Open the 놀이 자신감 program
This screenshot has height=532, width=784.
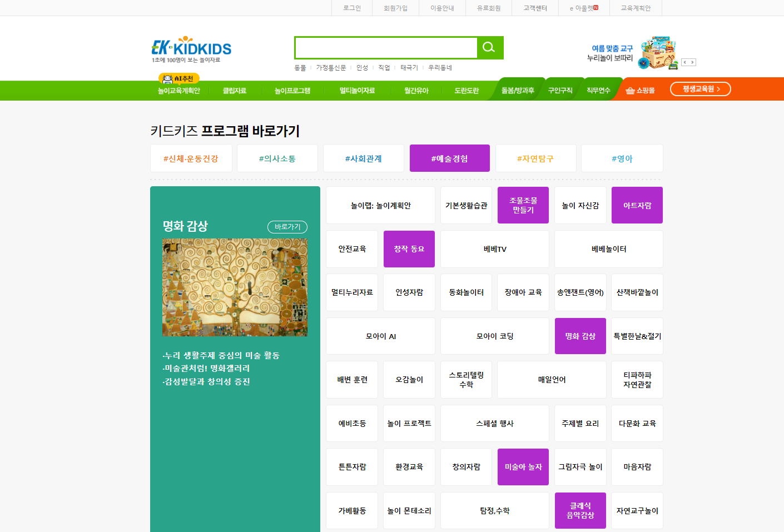(580, 205)
